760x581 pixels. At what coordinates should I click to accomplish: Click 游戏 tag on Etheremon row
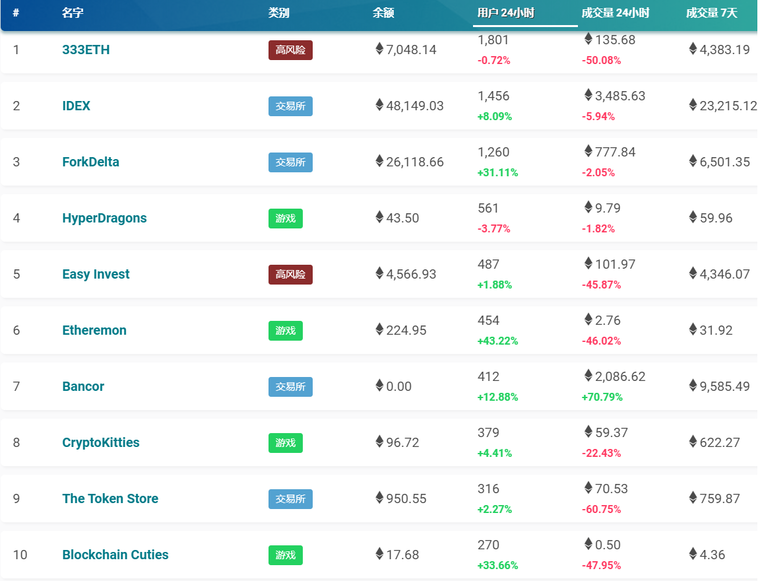coord(285,331)
